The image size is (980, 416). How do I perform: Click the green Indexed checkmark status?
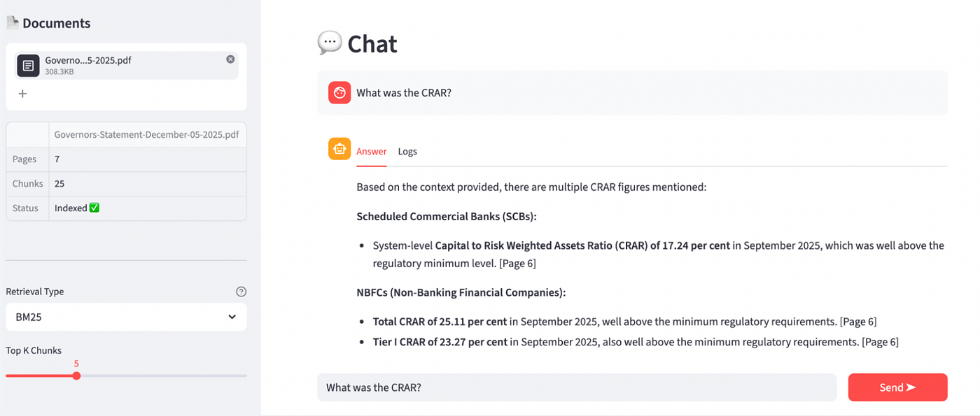[94, 208]
